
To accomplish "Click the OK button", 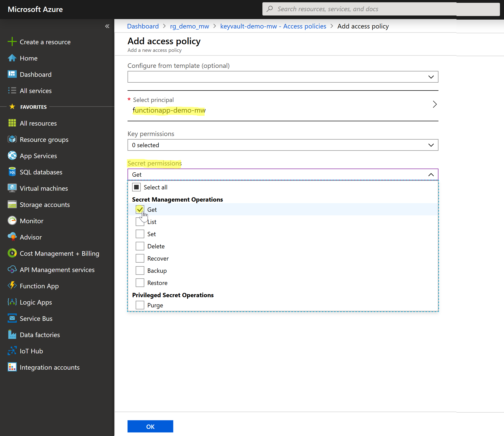I will [x=150, y=426].
